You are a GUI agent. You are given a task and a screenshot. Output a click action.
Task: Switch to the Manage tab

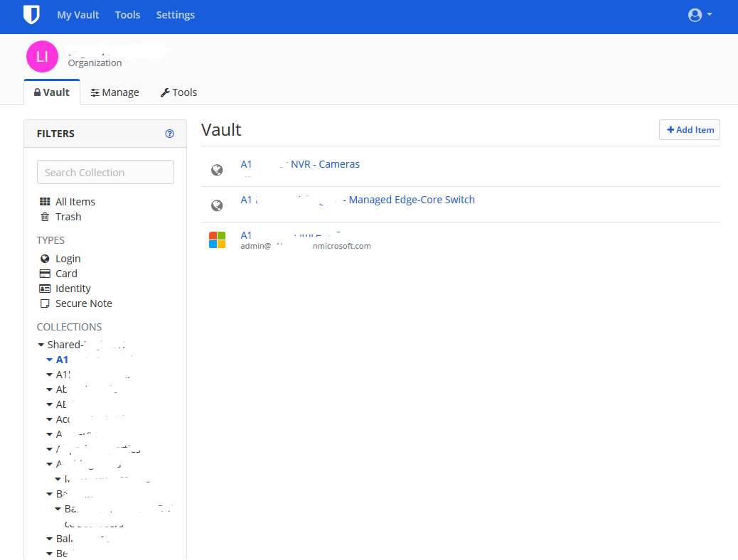[115, 92]
